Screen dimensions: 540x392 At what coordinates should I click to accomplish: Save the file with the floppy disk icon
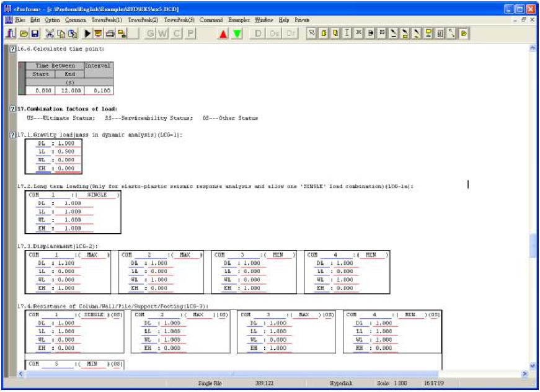35,33
